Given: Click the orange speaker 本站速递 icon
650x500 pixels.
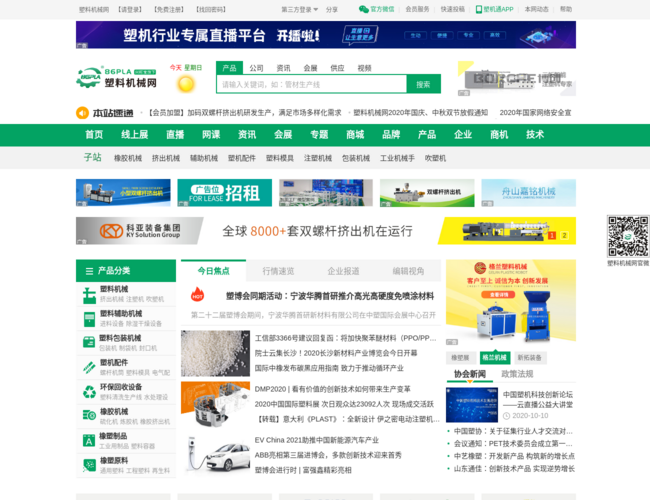Looking at the screenshot, I should pos(82,113).
